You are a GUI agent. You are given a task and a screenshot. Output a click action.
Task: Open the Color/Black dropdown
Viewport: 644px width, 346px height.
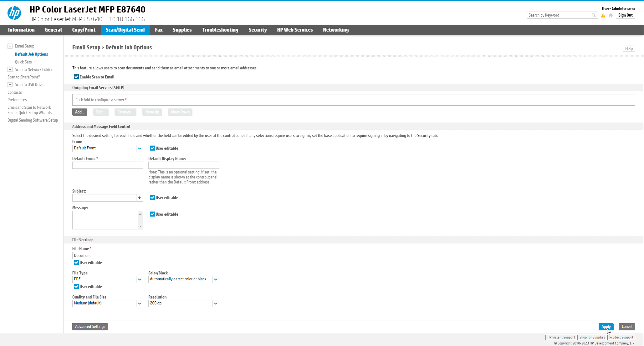point(184,279)
